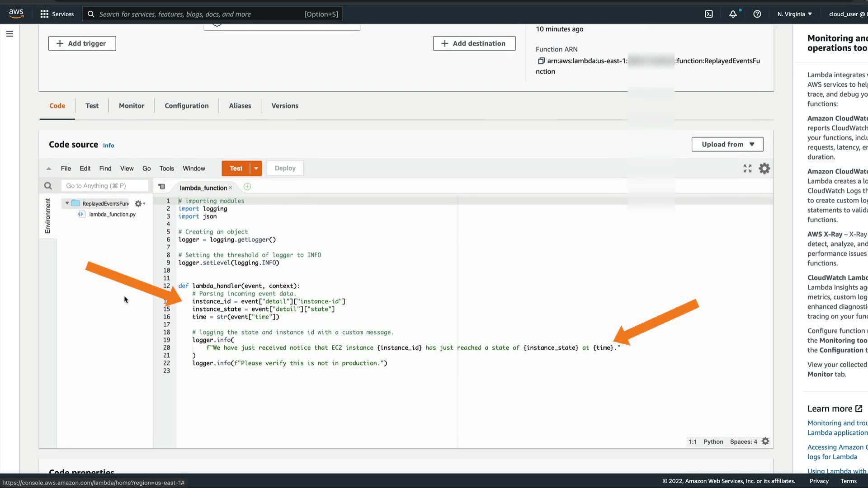This screenshot has width=868, height=488.
Task: Open the Tools menu
Action: pos(166,169)
